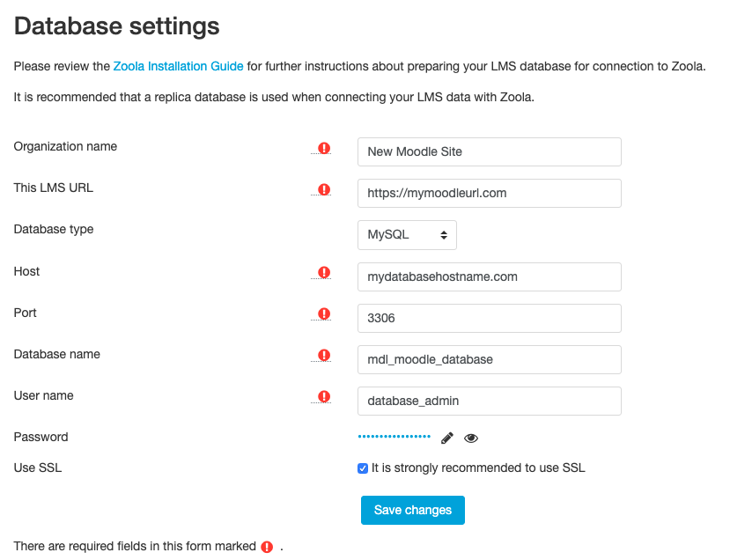Click the Save changes button
730x560 pixels.
click(412, 510)
